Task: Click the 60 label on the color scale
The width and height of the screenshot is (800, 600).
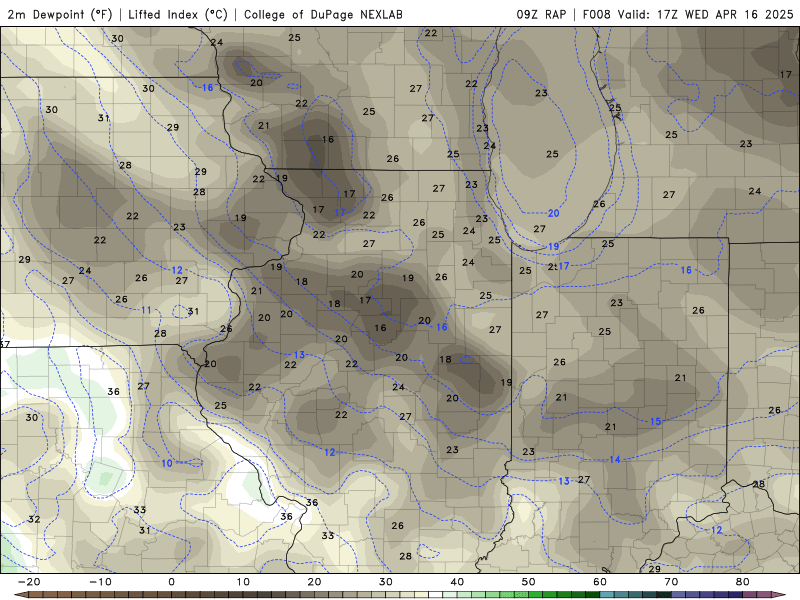Action: (600, 582)
